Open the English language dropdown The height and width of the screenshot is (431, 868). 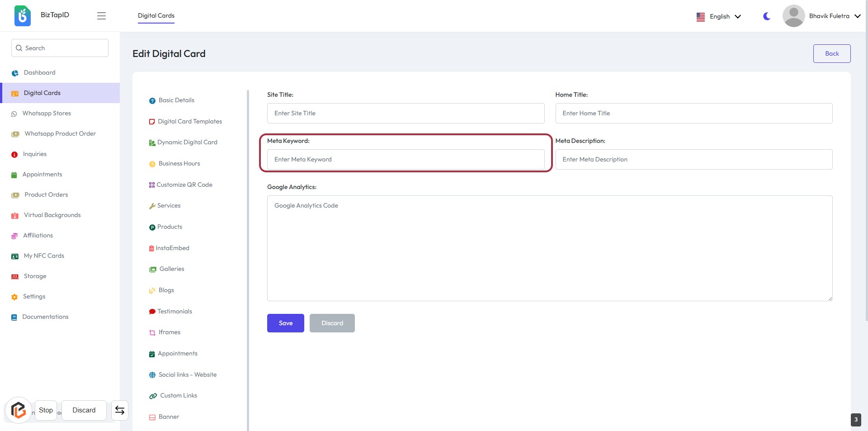point(719,16)
